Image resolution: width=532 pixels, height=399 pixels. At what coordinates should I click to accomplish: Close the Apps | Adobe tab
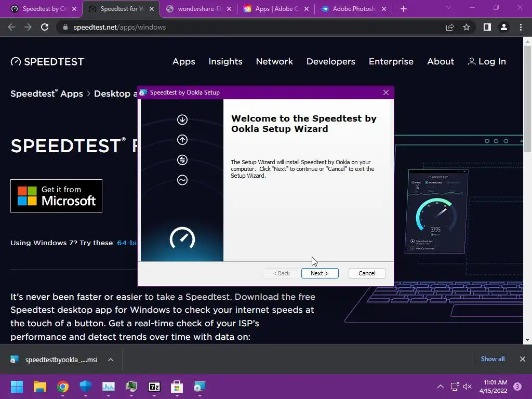(x=307, y=9)
